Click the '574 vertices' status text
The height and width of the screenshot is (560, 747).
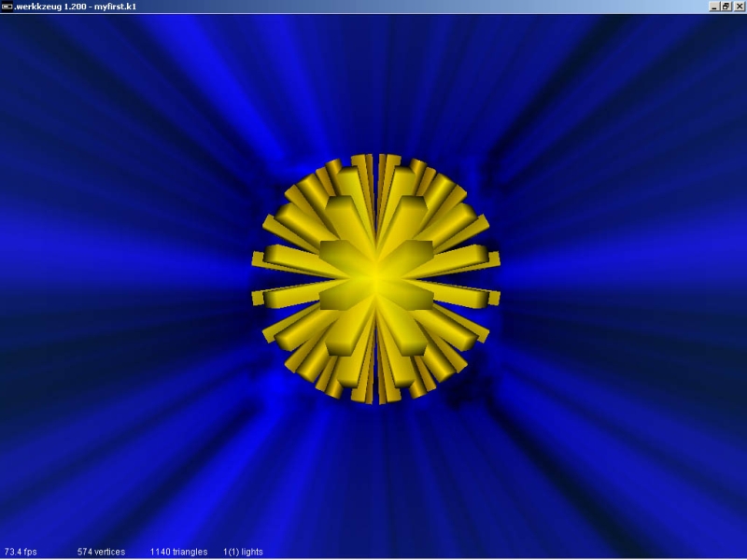point(101,552)
